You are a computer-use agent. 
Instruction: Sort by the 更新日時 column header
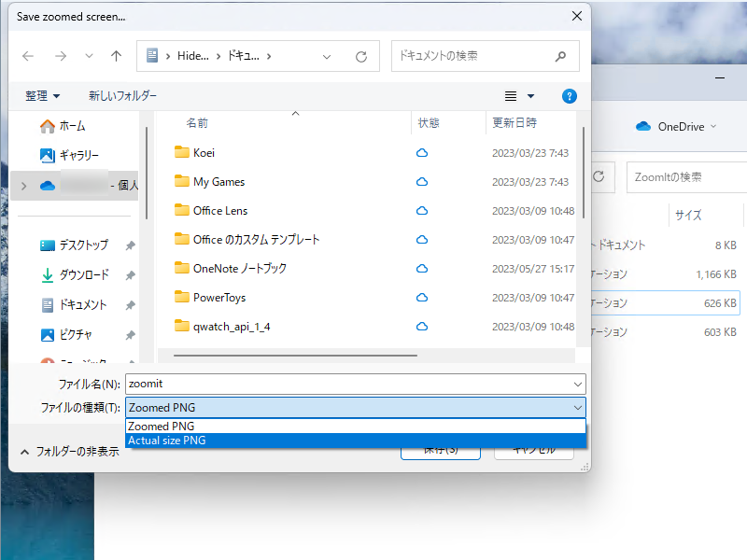[x=514, y=123]
